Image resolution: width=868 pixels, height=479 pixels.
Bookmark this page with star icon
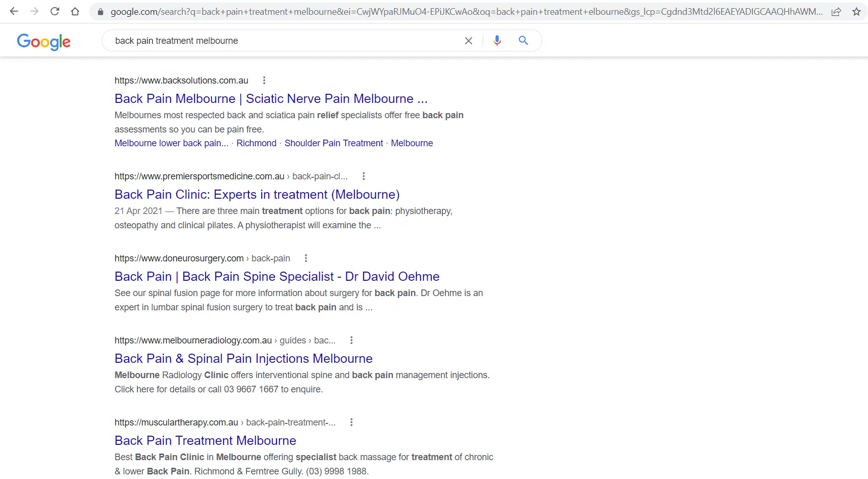click(x=856, y=12)
